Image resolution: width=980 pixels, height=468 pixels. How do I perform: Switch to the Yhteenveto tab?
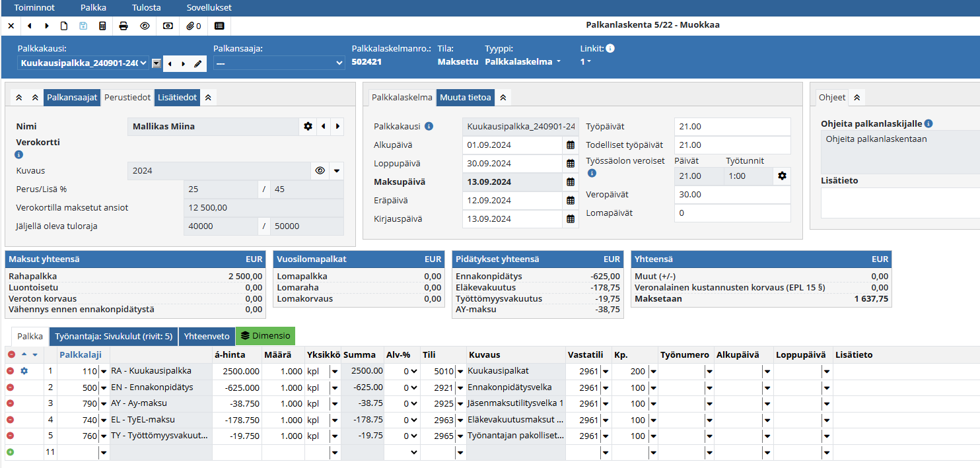(x=207, y=335)
